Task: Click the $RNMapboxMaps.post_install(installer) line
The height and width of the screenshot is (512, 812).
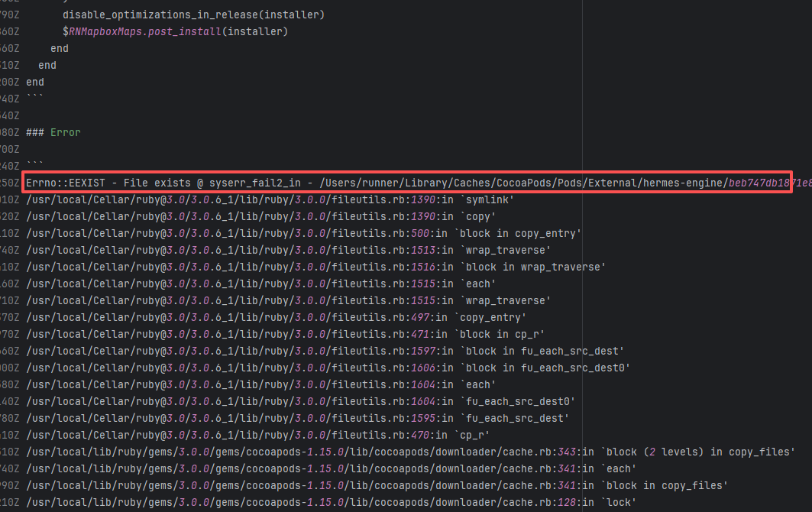Action: (x=176, y=31)
